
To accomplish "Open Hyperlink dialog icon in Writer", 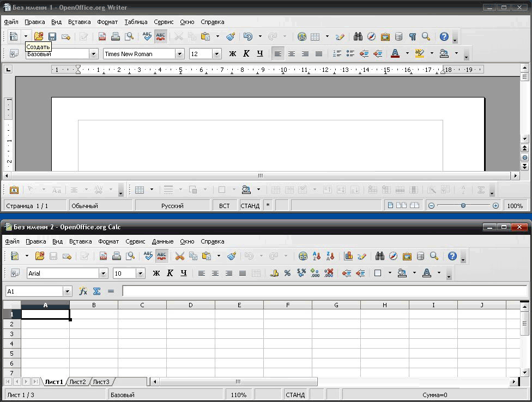I will click(x=301, y=36).
